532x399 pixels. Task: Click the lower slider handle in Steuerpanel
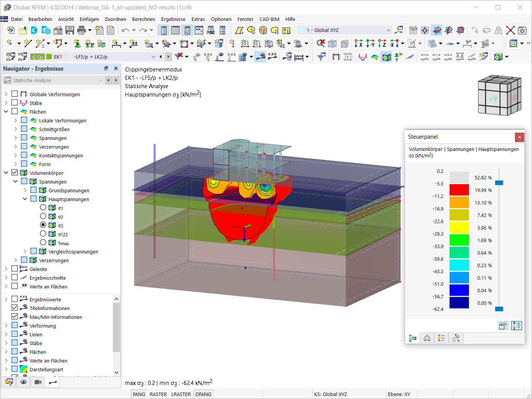click(499, 309)
